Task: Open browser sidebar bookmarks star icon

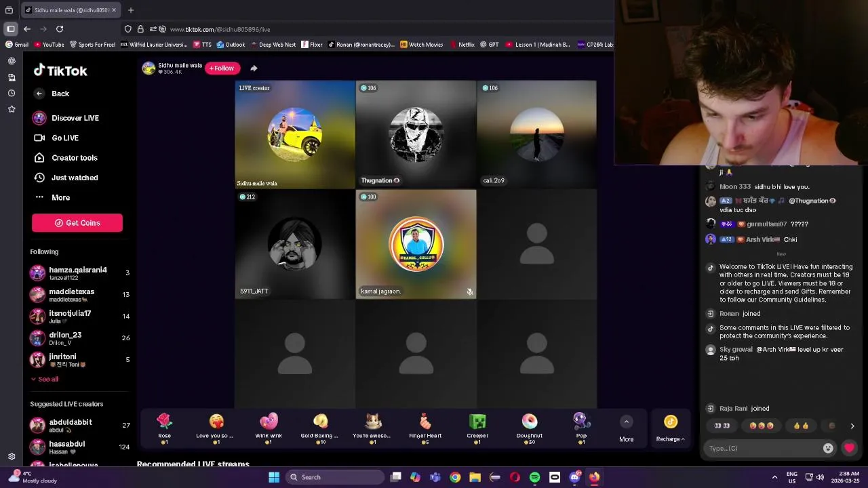Action: [12, 109]
